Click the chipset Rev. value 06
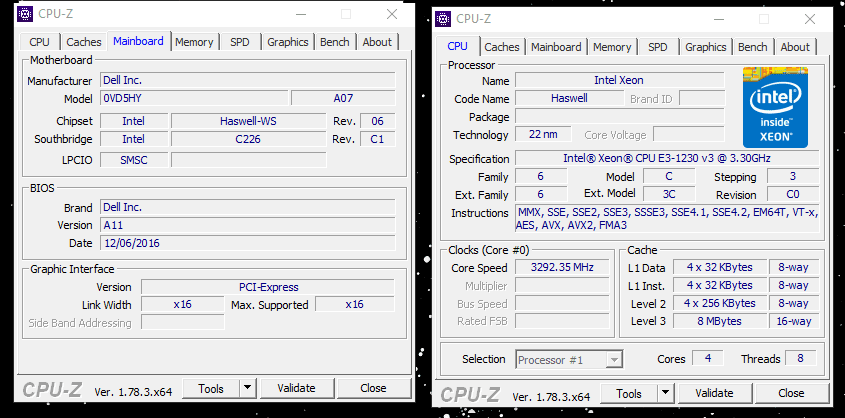Image resolution: width=845 pixels, height=418 pixels. [377, 121]
